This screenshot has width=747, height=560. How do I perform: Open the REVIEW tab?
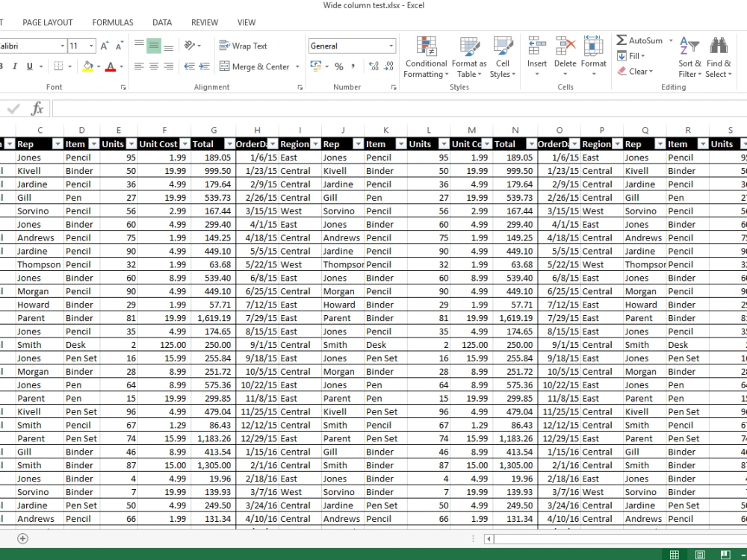coord(205,22)
